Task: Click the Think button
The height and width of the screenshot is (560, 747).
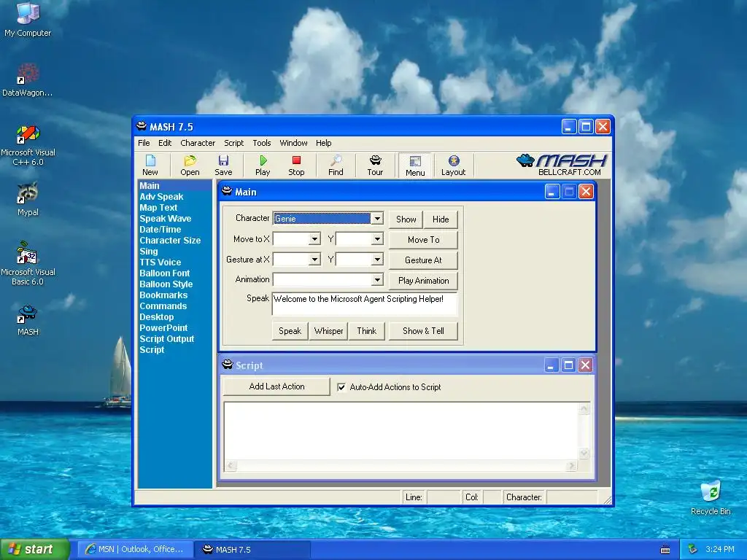Action: (367, 331)
